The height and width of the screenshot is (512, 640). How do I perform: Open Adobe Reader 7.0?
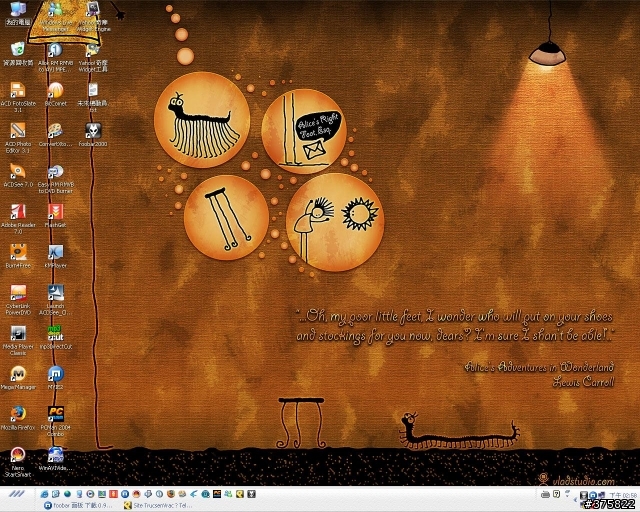(x=18, y=219)
